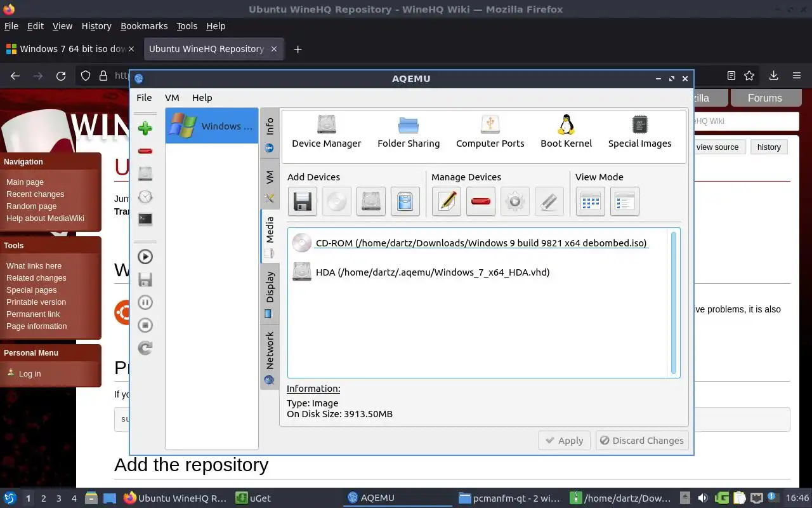
Task: Switch to Windows 7 64 bit iso tab
Action: [x=71, y=49]
